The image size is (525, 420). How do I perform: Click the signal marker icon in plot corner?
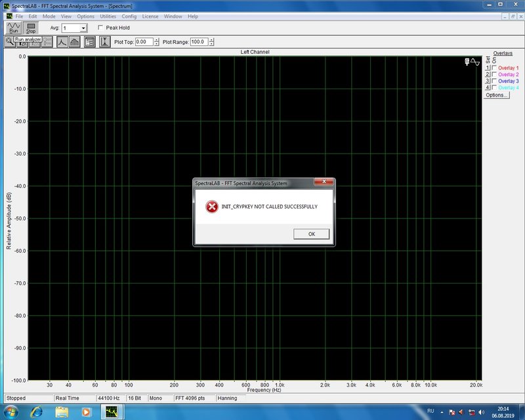coord(472,62)
